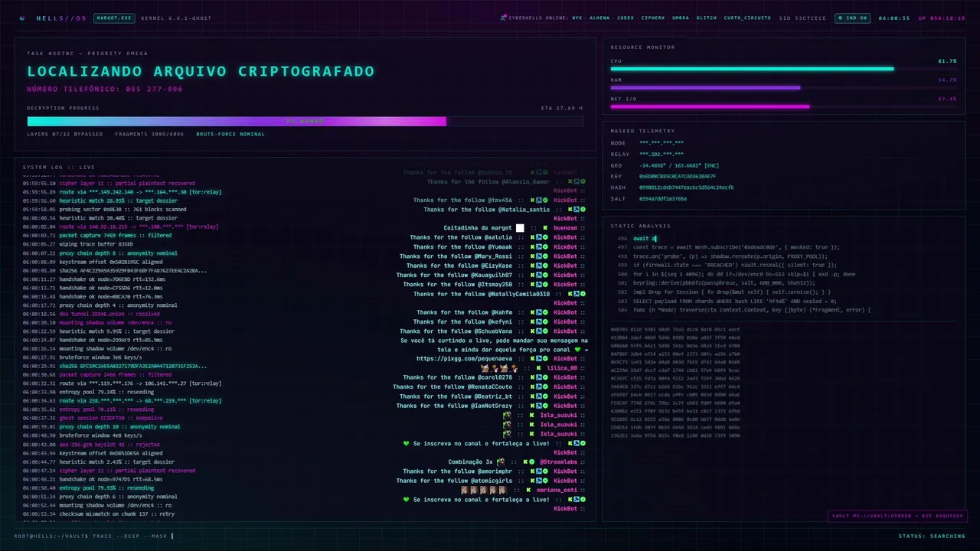980x551 pixels.
Task: Select CURTO_CIRCUITO in the online list
Action: pos(748,18)
